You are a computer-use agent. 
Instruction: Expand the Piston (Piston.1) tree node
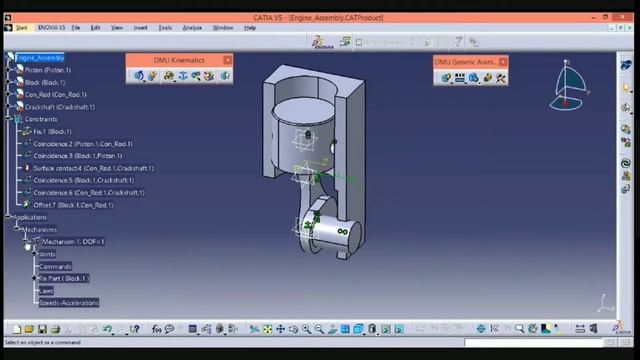click(x=9, y=70)
